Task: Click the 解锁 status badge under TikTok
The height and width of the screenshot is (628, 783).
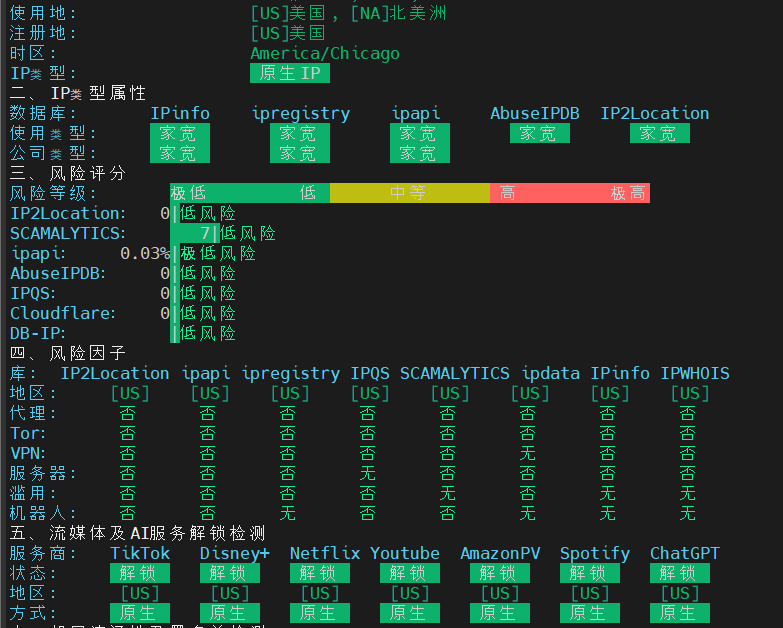Action: click(140, 573)
